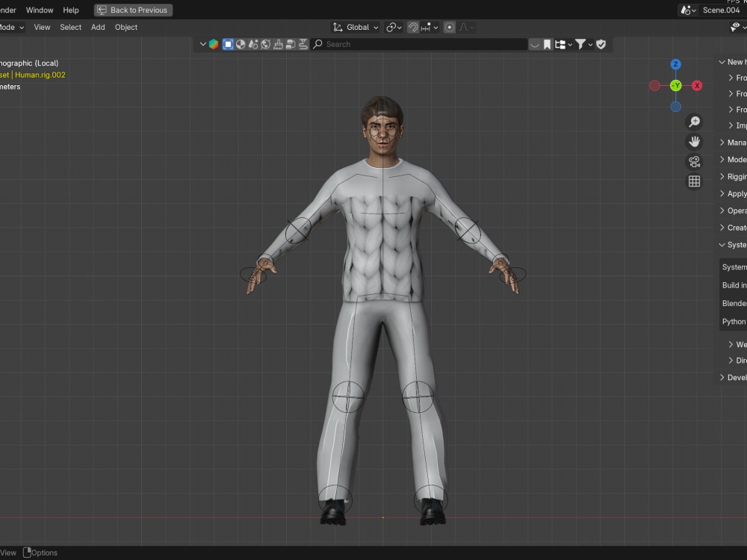Click the zoom magnifier navigation button
747x560 pixels.
695,122
